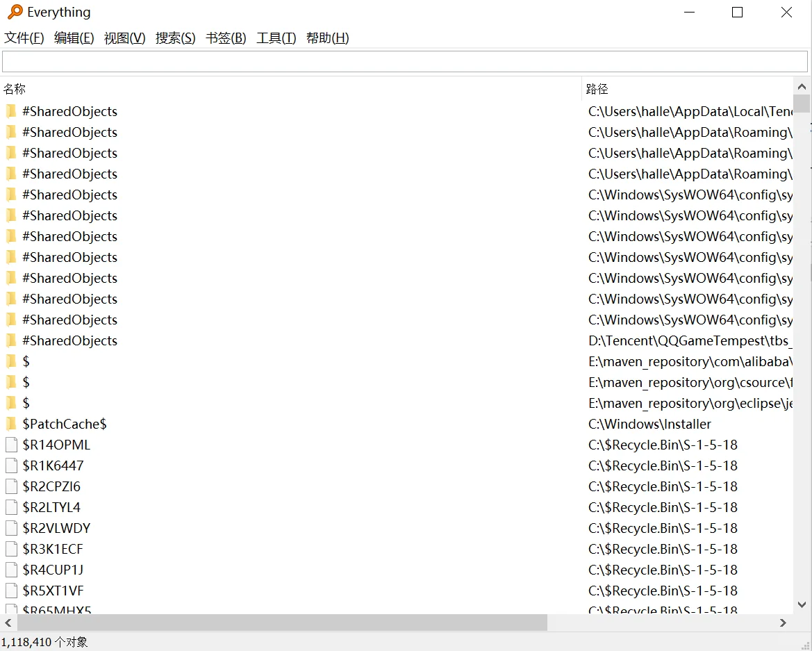Click folder icon of $ in com\alibaba
812x651 pixels.
click(11, 361)
